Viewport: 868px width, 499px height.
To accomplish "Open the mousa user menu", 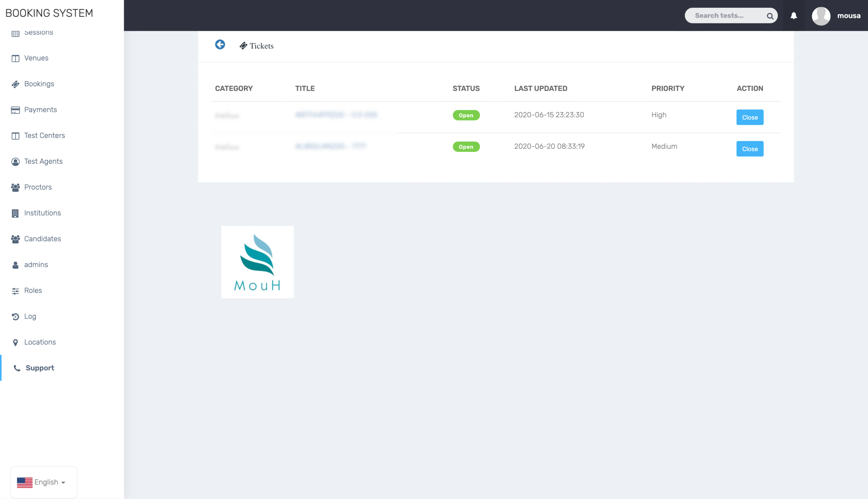I will (x=848, y=16).
